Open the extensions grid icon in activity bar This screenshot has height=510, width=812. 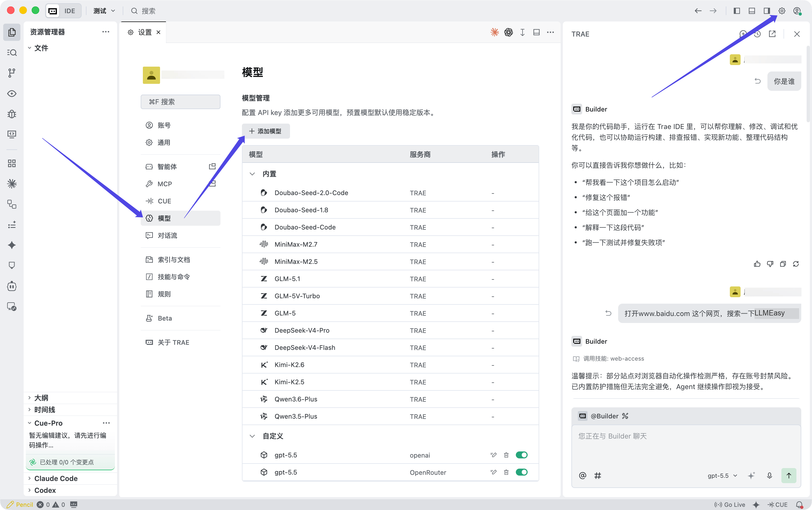click(x=12, y=164)
